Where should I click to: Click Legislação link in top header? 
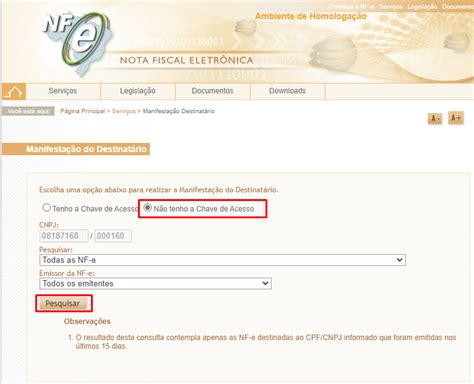[x=422, y=7]
